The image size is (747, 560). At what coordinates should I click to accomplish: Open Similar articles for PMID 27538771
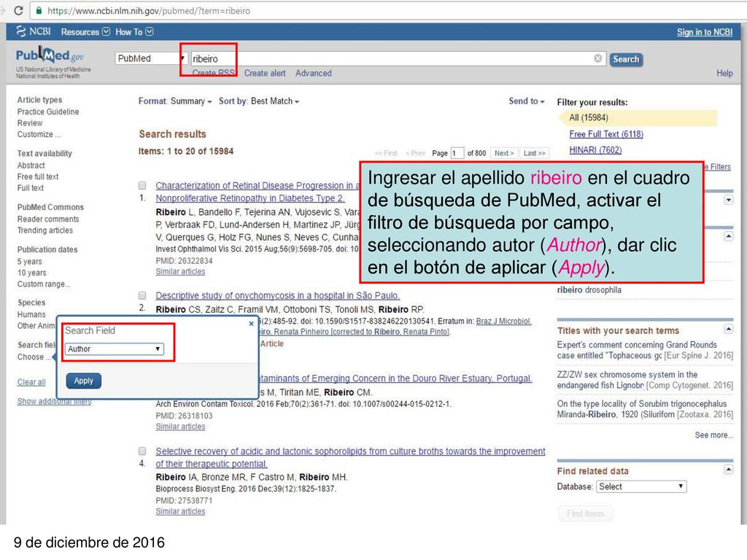click(180, 511)
